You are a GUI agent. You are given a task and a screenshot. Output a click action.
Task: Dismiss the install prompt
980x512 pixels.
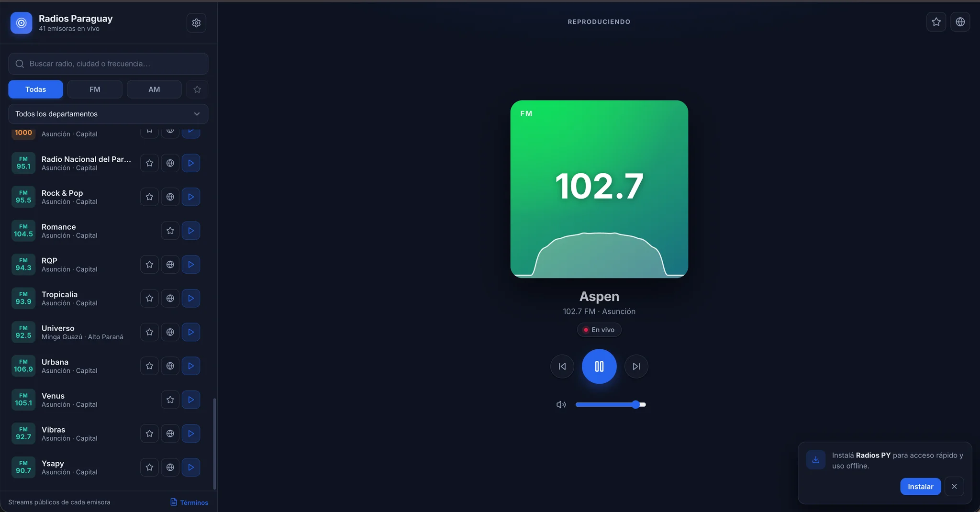pos(954,487)
